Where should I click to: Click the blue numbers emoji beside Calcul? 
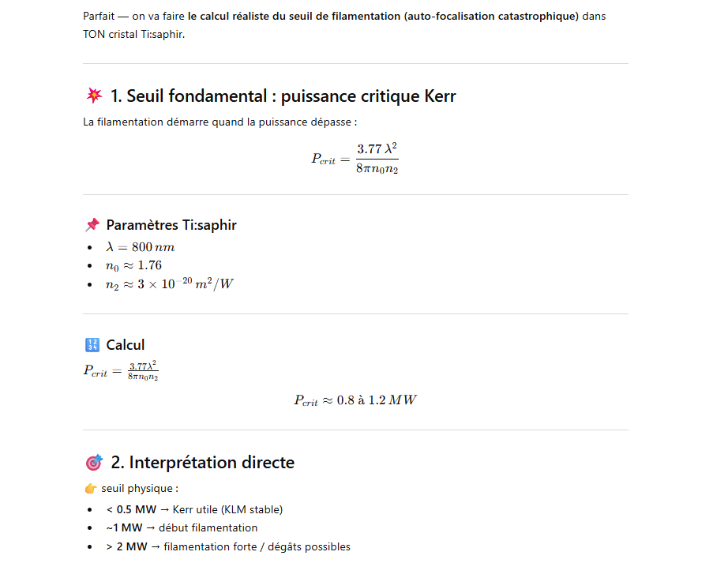(92, 345)
